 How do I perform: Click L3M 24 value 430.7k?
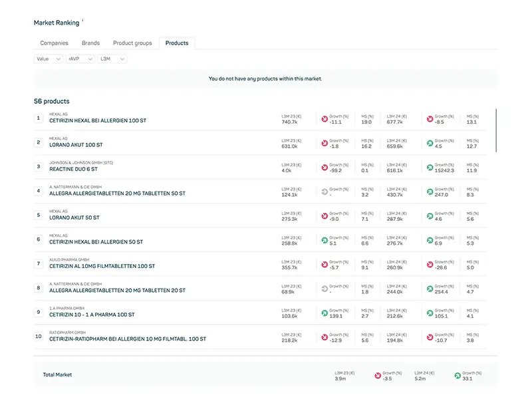(x=394, y=195)
